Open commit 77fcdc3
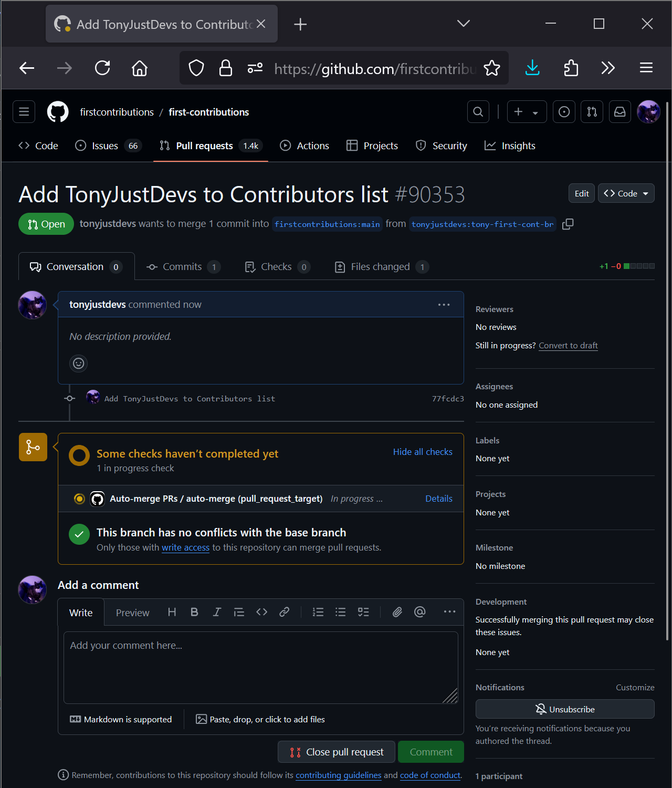672x788 pixels. (x=448, y=399)
